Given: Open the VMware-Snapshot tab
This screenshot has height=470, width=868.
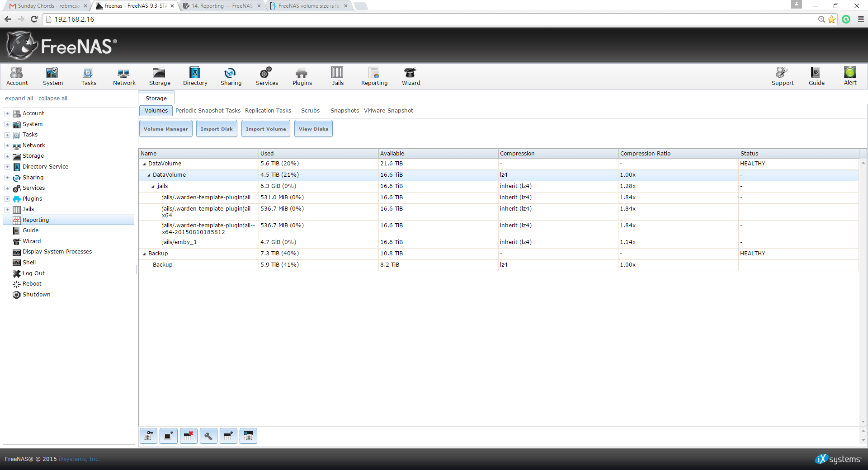Looking at the screenshot, I should [x=388, y=111].
